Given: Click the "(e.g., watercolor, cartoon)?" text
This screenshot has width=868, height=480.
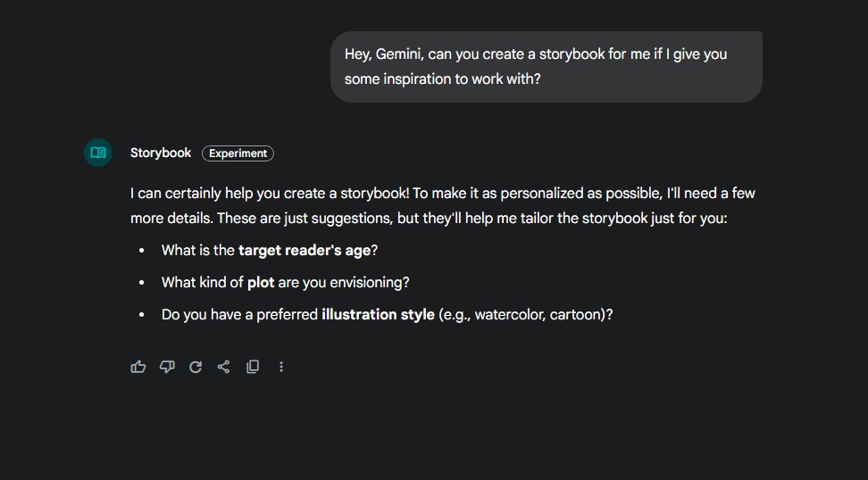Looking at the screenshot, I should (526, 315).
